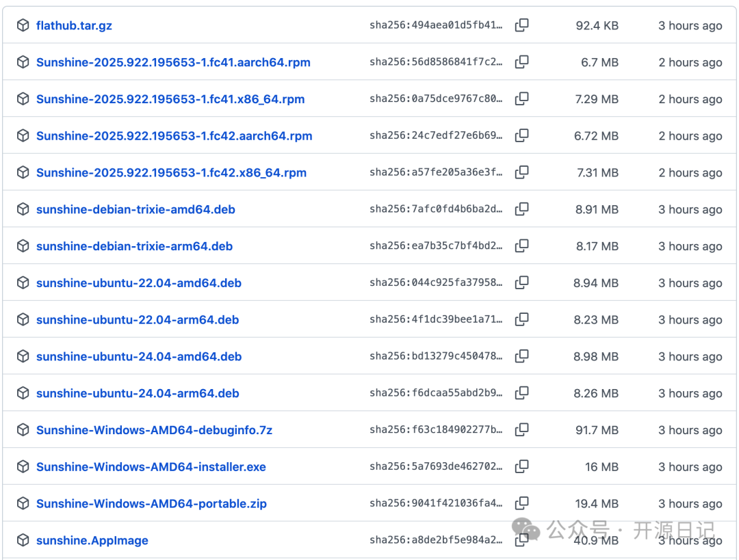Click package icon beside sunshine.AppImage
The height and width of the screenshot is (560, 739).
[23, 540]
